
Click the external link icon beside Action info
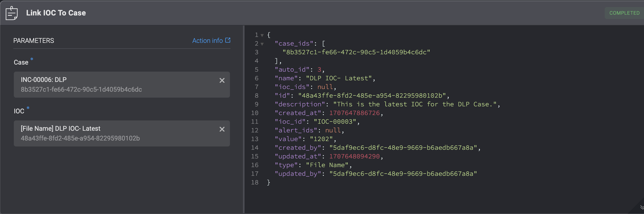point(228,40)
